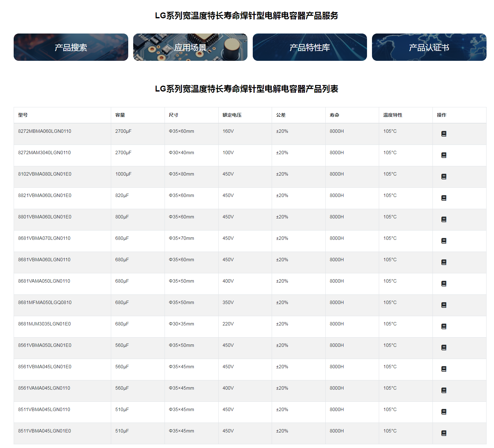Click datasheet icon for 8681VBMA070LGN0110
Viewport: 494px width, 448px height.
pos(444,241)
